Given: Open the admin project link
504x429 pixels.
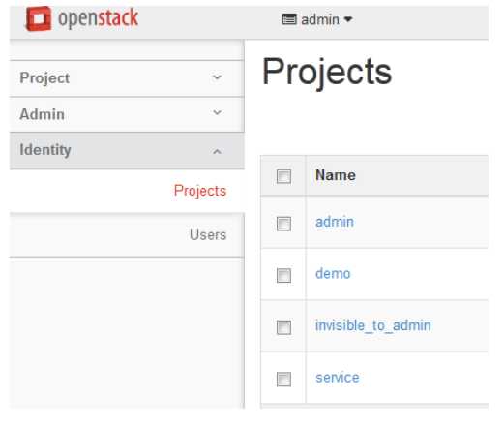Looking at the screenshot, I should click(335, 222).
